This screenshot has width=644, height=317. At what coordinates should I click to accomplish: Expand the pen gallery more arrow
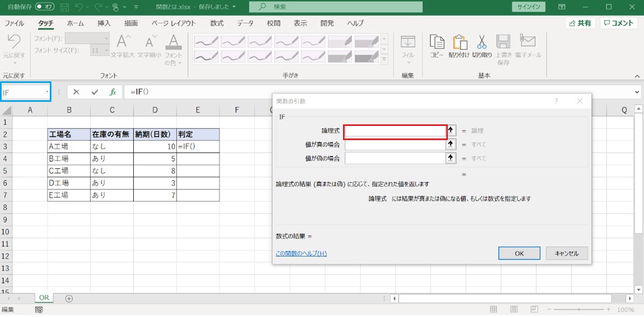pos(384,58)
